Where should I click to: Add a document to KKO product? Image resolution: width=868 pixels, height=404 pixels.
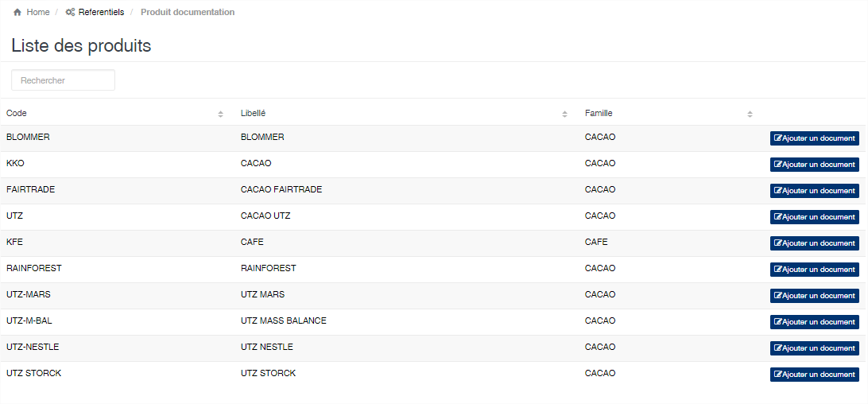(814, 165)
